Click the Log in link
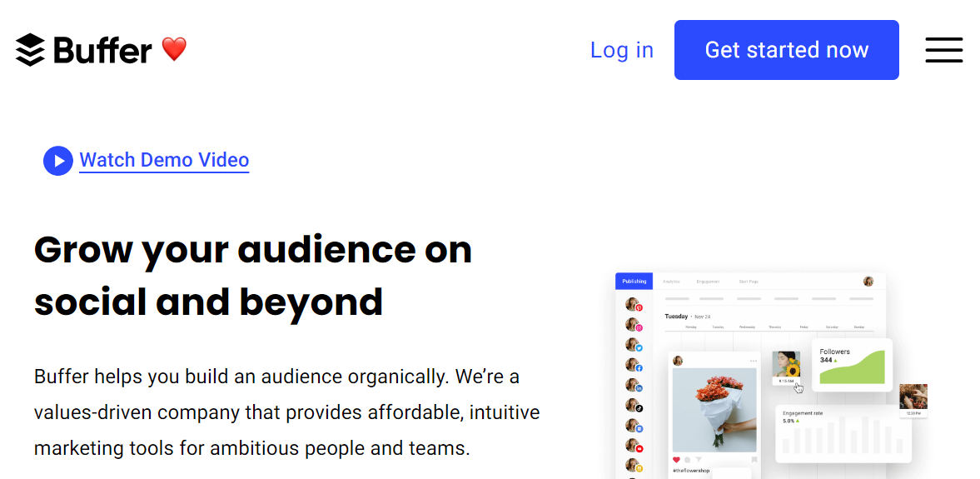The height and width of the screenshot is (479, 980). 621,50
